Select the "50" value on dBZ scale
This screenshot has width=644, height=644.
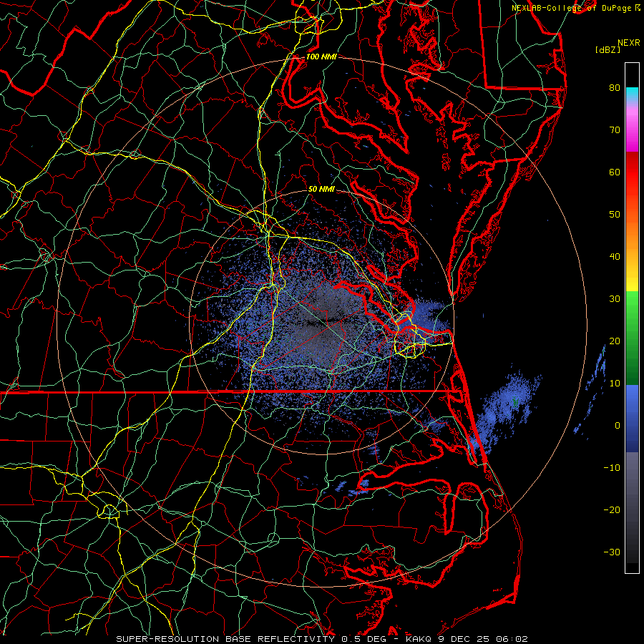[615, 215]
